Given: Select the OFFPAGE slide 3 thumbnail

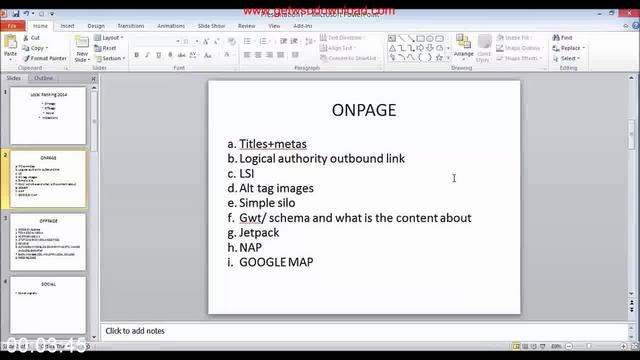Looking at the screenshot, I should pos(48,242).
